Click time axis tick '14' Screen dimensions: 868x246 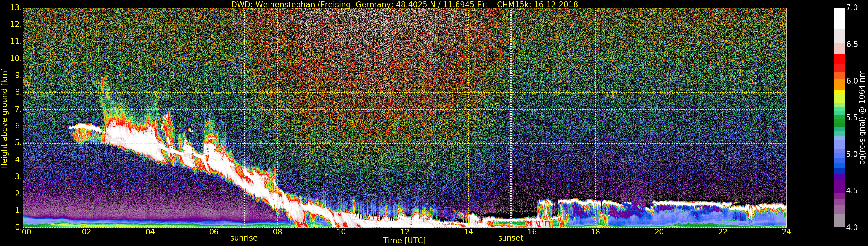point(468,232)
